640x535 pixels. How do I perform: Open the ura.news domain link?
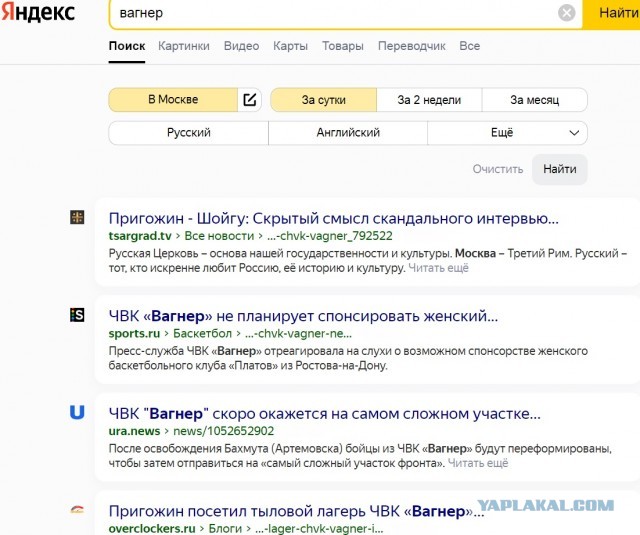click(x=134, y=431)
